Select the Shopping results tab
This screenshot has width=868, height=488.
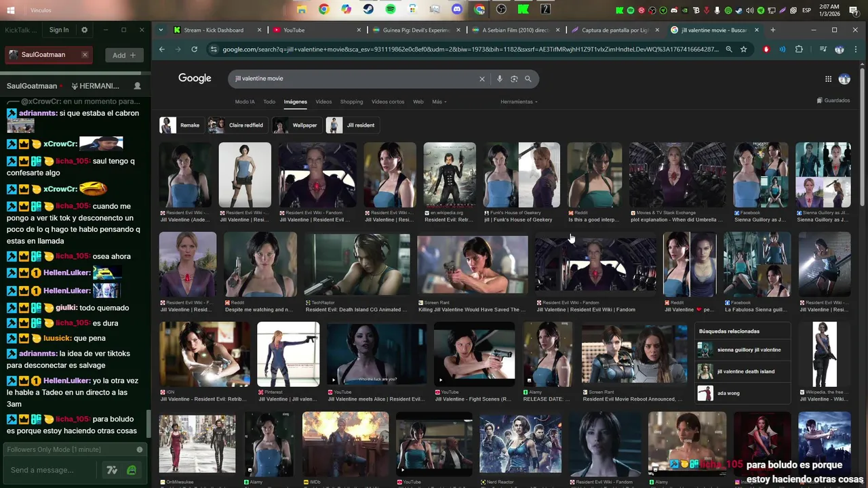(x=351, y=102)
